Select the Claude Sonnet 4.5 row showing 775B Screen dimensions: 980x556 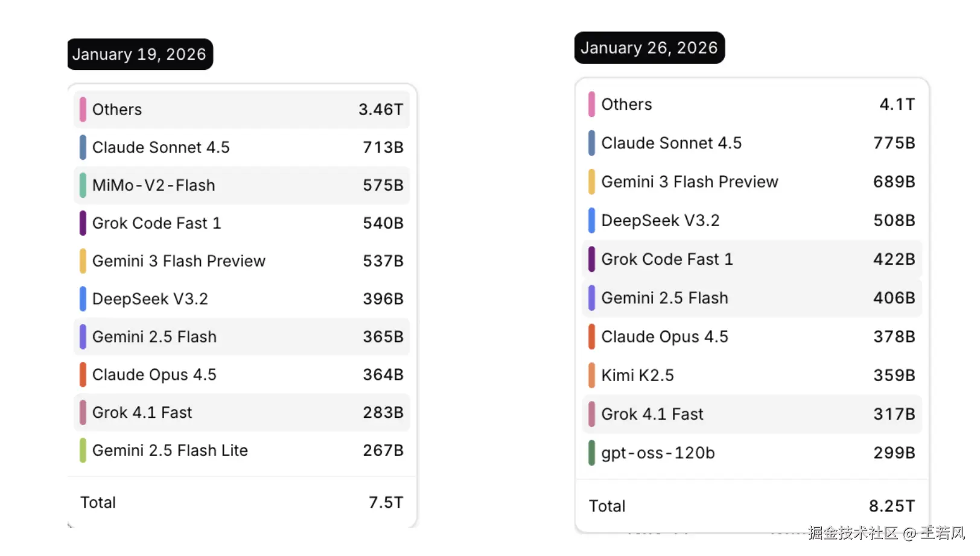pyautogui.click(x=752, y=144)
